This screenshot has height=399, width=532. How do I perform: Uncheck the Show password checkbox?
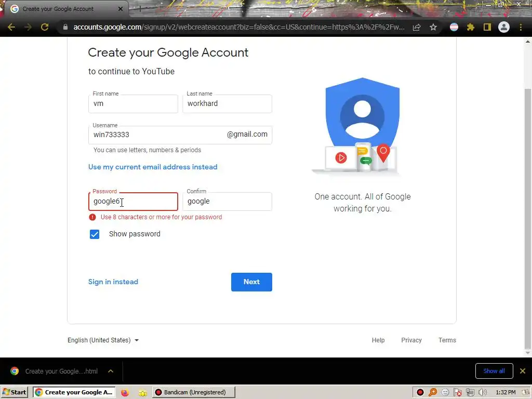[95, 234]
